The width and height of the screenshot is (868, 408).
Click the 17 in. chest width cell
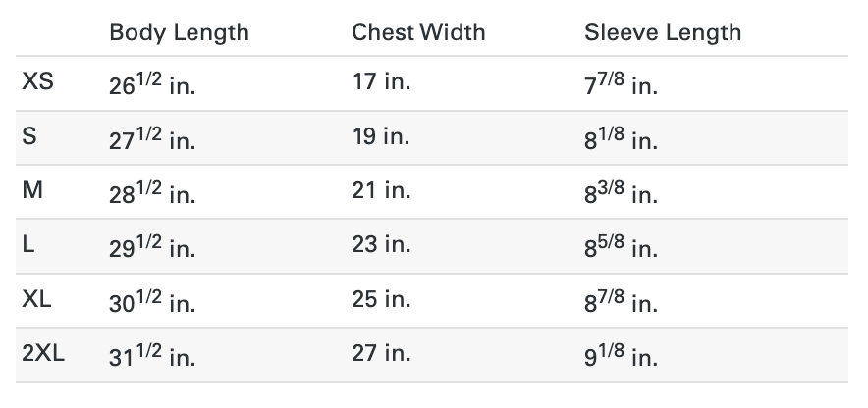pyautogui.click(x=381, y=82)
